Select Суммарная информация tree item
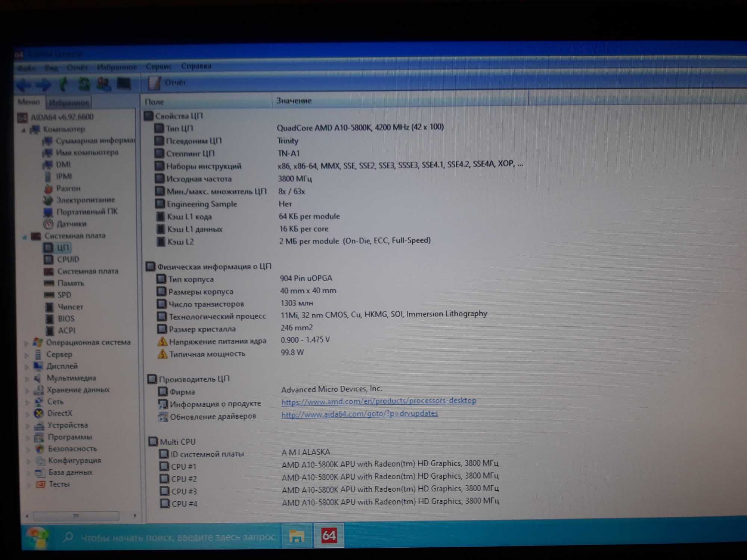Viewport: 747px width, 560px height. pyautogui.click(x=89, y=141)
